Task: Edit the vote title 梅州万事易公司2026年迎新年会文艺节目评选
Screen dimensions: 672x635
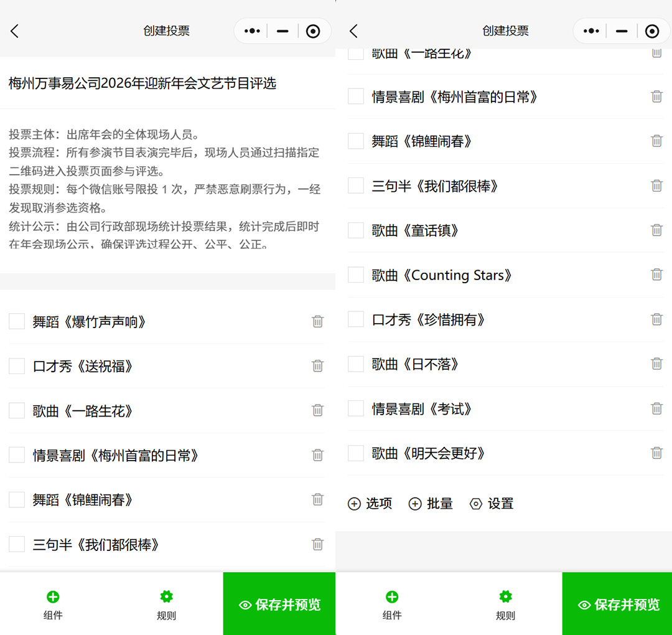Action: (x=142, y=83)
